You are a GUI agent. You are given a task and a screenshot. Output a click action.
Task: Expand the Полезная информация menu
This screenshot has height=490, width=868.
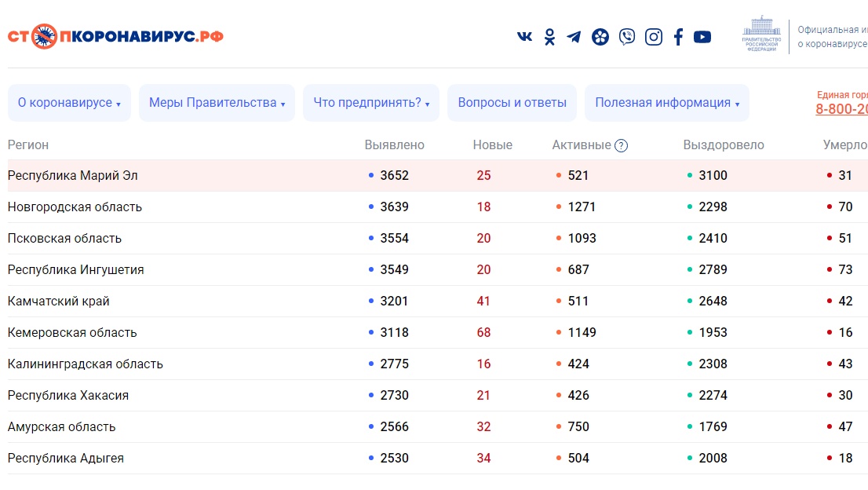(x=666, y=103)
